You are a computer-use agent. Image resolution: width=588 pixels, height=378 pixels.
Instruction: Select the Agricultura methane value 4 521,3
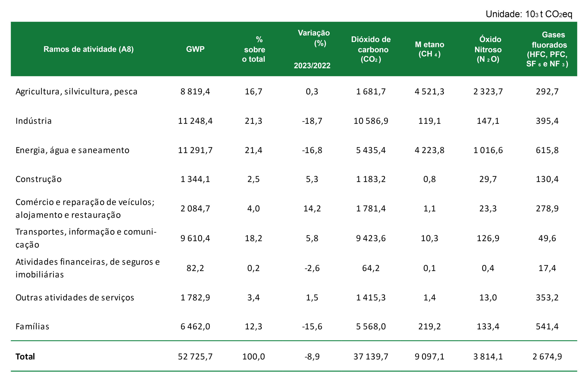point(429,92)
